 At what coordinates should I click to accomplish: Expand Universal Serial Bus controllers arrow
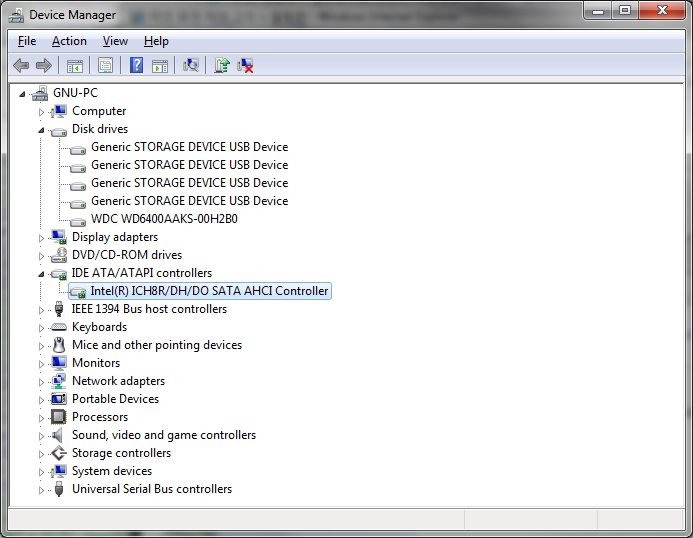[41, 491]
